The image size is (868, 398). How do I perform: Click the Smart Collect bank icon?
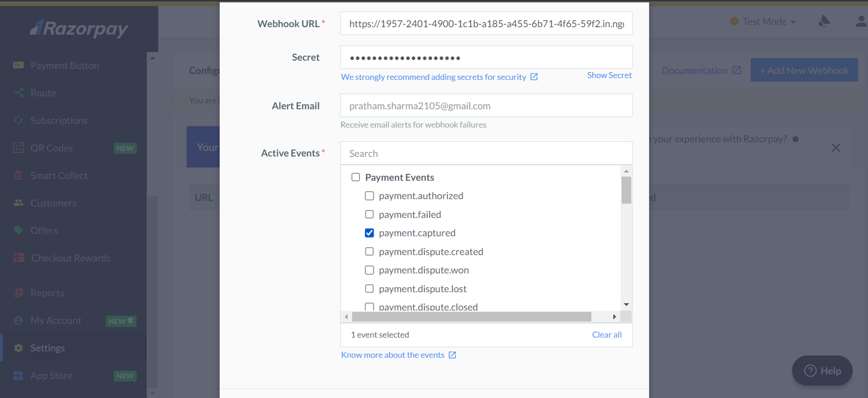tap(18, 175)
